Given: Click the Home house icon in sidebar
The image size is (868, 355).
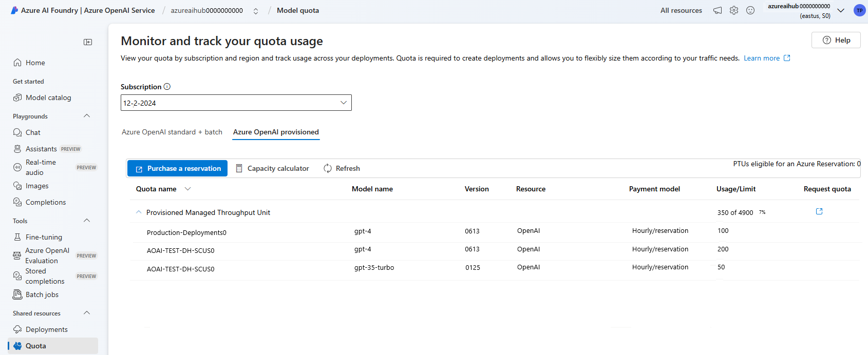Looking at the screenshot, I should [x=17, y=63].
